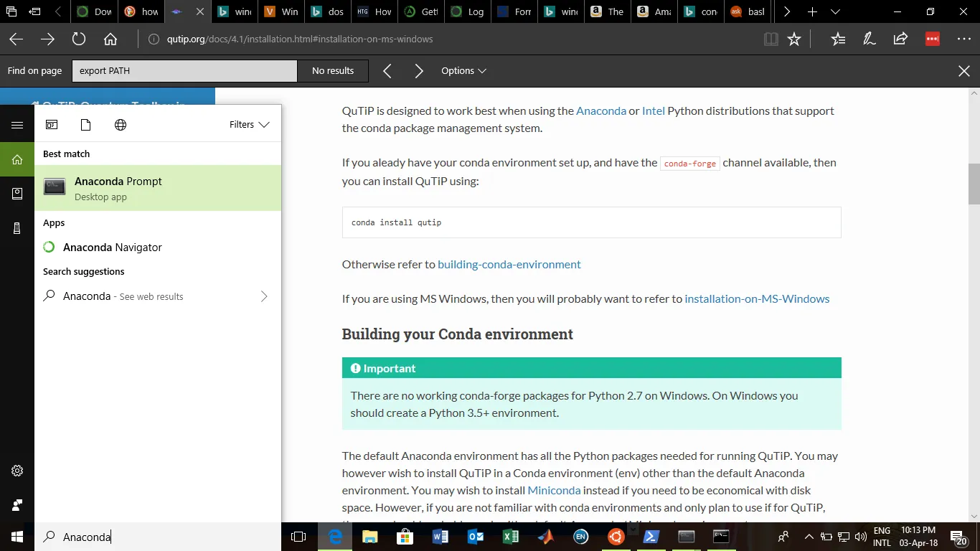Launch Anaconda Prompt from Best match
980x551 pixels.
158,188
